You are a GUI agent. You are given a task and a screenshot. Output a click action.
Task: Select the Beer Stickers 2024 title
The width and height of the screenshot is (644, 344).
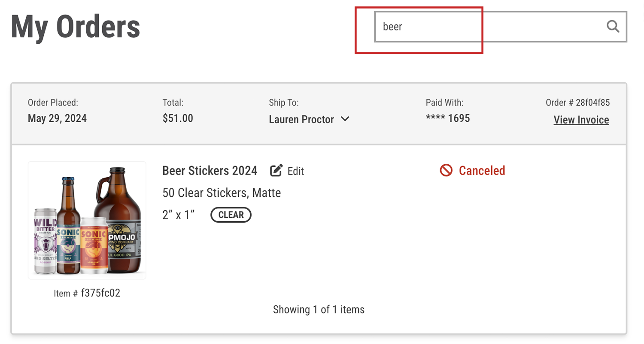210,171
